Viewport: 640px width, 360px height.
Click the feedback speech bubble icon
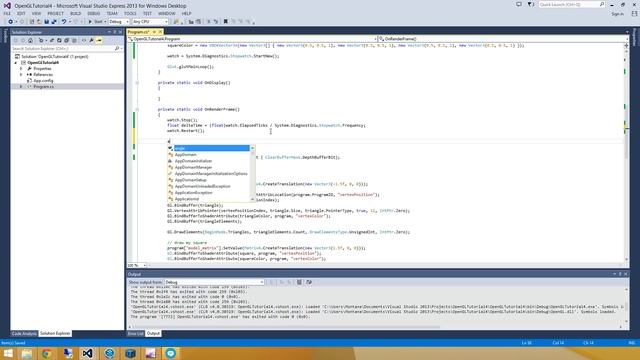(519, 4)
